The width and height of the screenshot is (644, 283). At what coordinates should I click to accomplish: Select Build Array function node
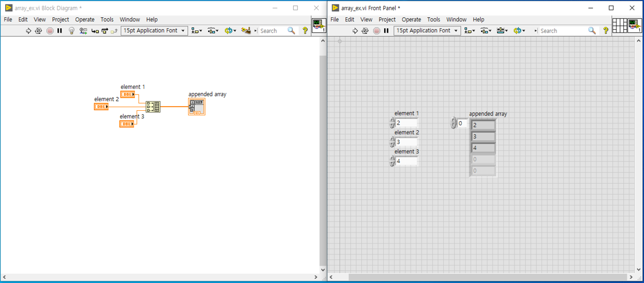[153, 107]
